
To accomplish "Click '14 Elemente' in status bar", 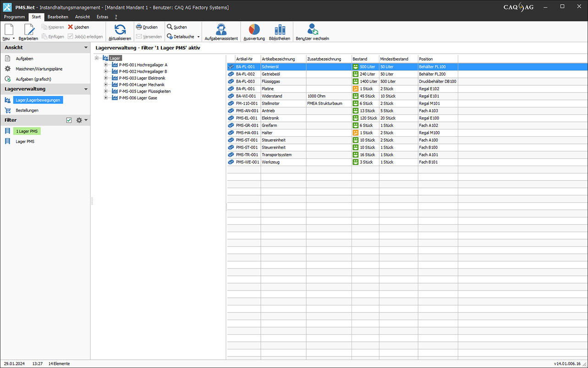I will [x=59, y=364].
